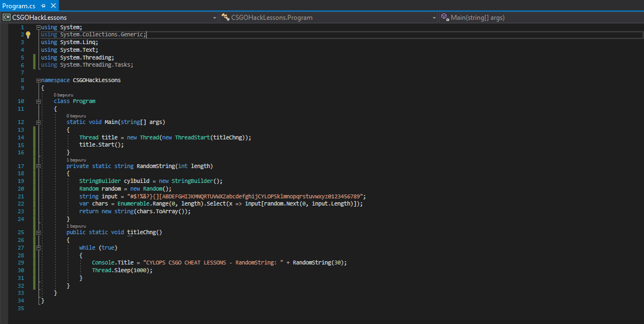Collapse the while (true) loop block
Screen dimensions: 644x324
[x=38, y=248]
